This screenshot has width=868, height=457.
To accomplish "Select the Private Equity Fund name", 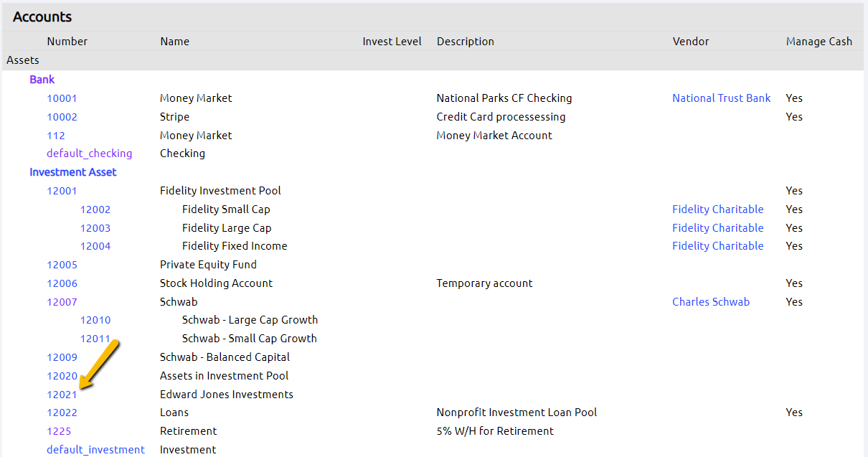I will pyautogui.click(x=208, y=265).
